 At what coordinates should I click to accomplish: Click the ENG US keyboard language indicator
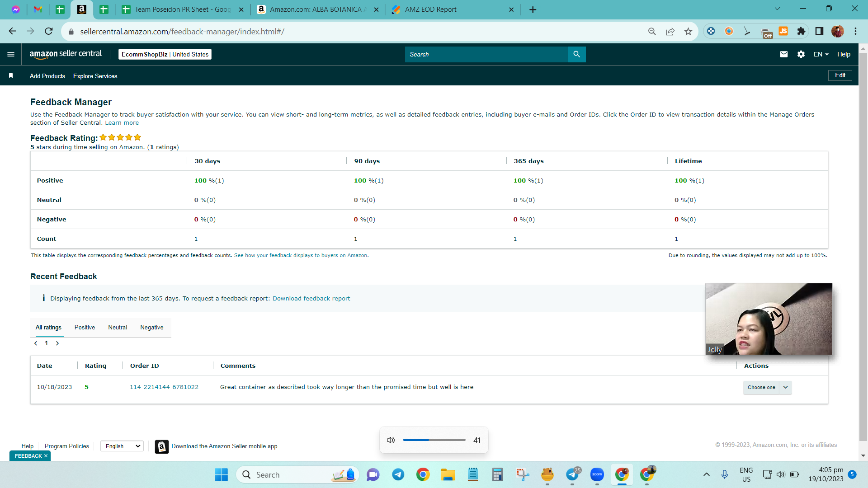click(x=746, y=474)
